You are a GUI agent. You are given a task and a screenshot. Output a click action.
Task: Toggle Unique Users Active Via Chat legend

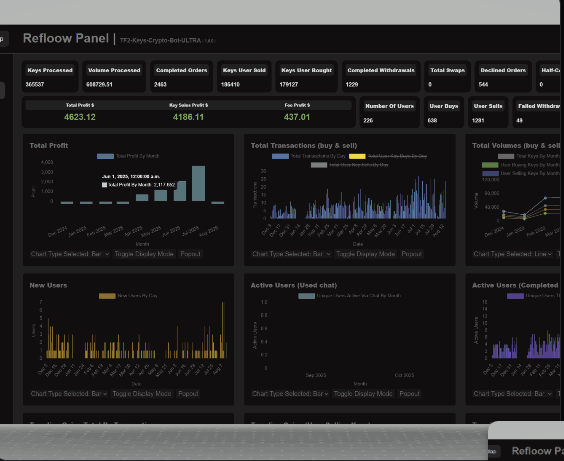coord(349,296)
